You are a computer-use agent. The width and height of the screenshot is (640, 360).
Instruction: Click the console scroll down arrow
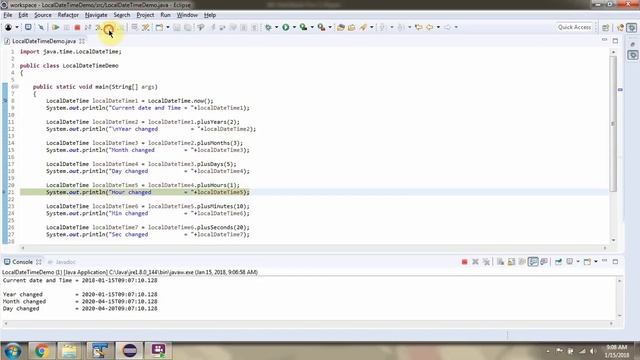point(620,315)
